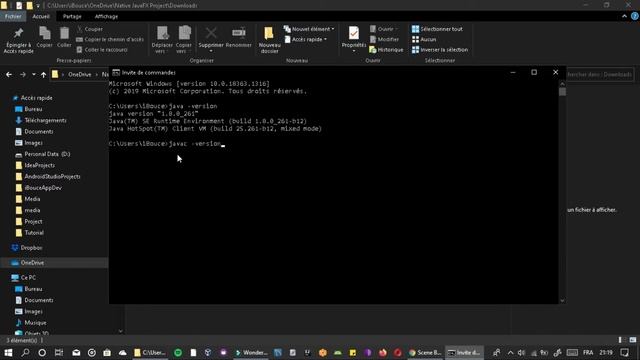Select Ce PC in navigation pane
Screen dimensions: 640x360
pyautogui.click(x=28, y=278)
